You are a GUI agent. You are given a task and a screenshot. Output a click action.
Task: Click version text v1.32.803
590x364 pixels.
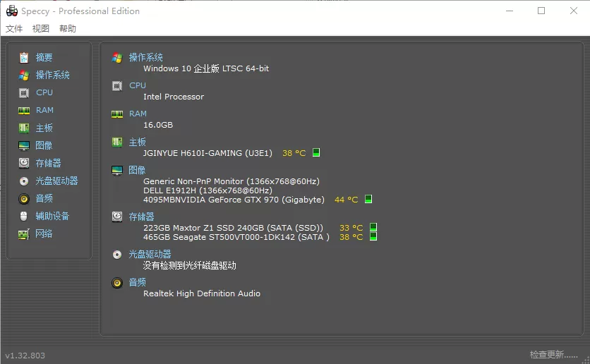click(25, 356)
